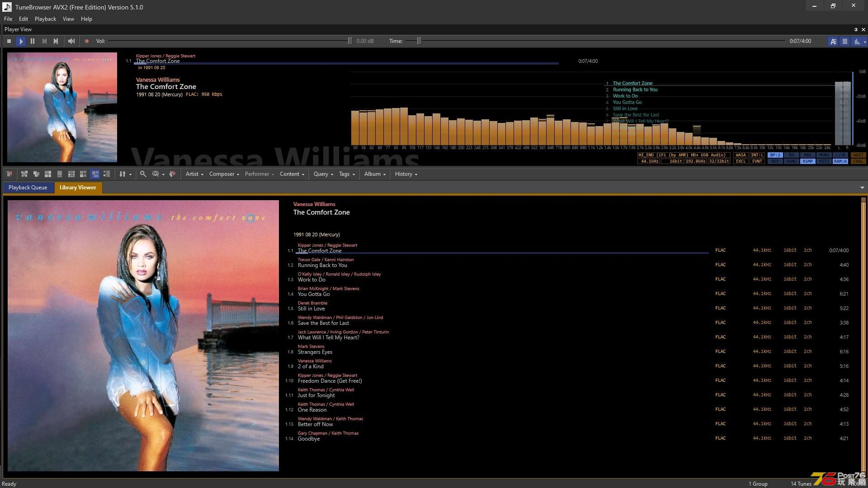
Task: Click the red locate-playing-track icon
Action: pos(172,174)
